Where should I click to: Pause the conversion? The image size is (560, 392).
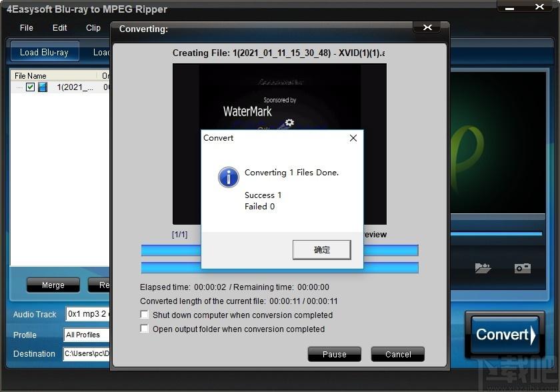click(x=334, y=354)
